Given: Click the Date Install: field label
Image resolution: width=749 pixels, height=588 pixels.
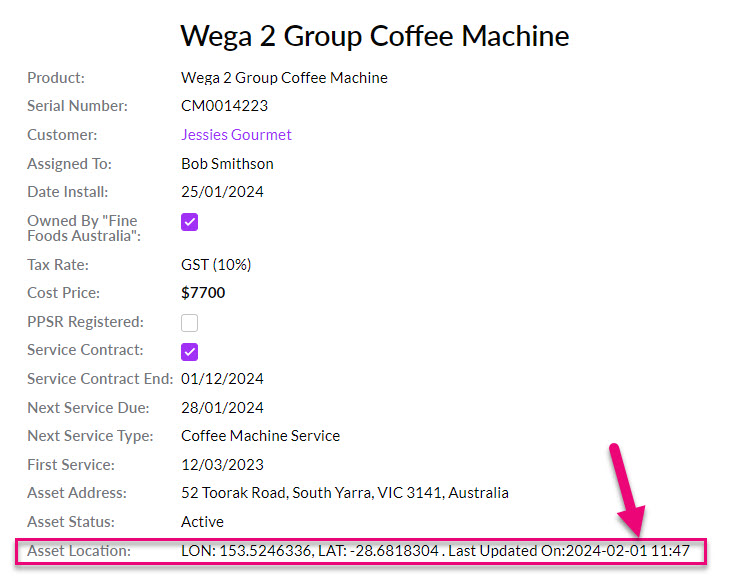Looking at the screenshot, I should click(x=67, y=192).
